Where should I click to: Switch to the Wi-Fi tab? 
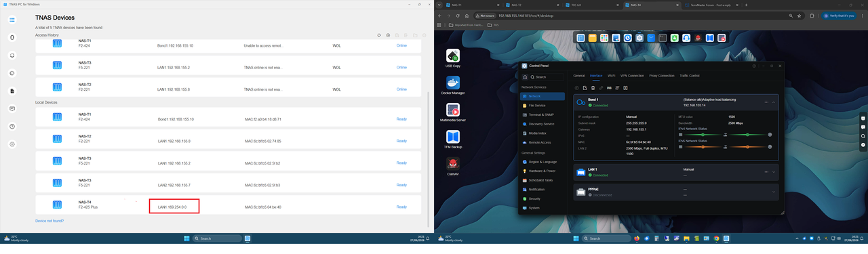(612, 76)
